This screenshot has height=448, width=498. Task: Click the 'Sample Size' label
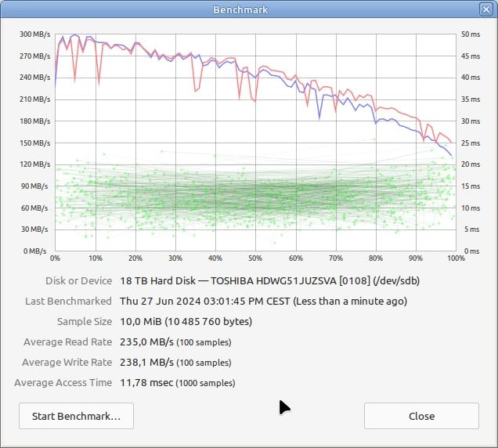tap(85, 322)
